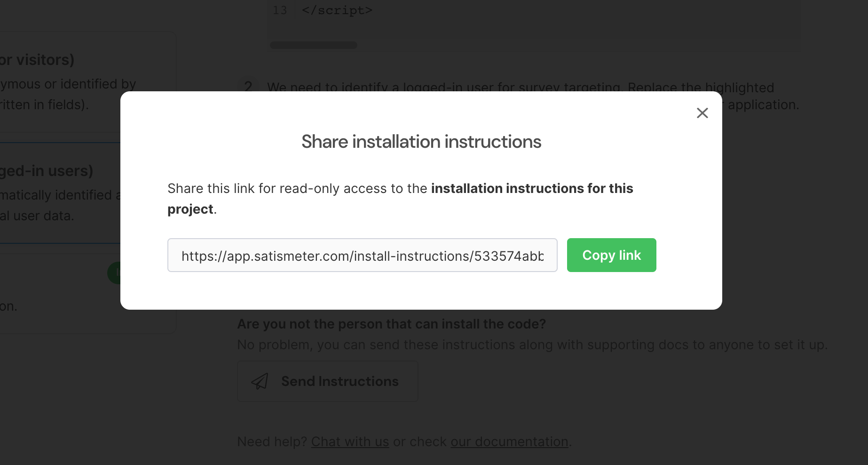Click the closing script tag code line
The height and width of the screenshot is (465, 868).
(x=337, y=10)
